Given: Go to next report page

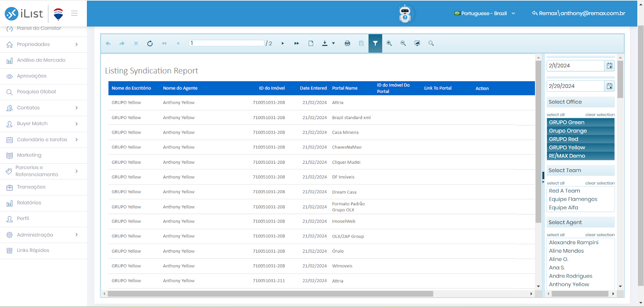Looking at the screenshot, I should (x=283, y=43).
